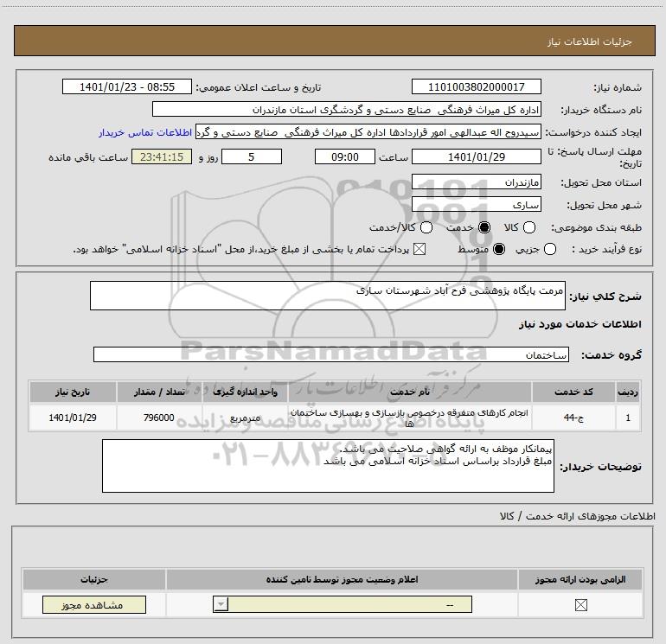Click the deadline date field 1401/01/29
666x644 pixels.
point(476,156)
